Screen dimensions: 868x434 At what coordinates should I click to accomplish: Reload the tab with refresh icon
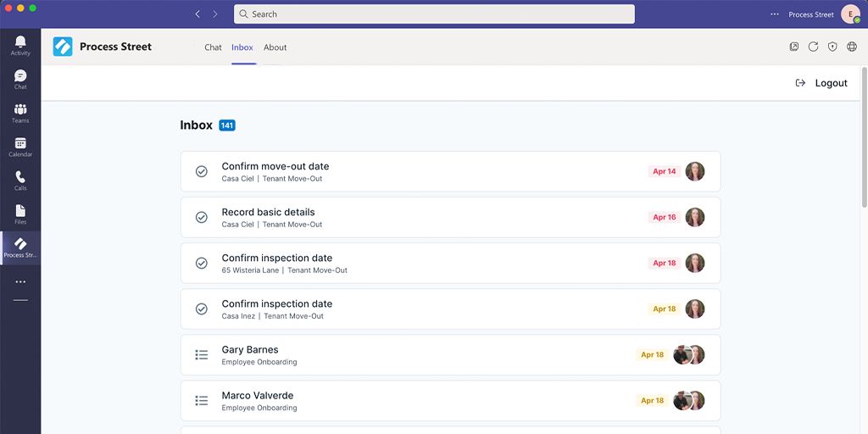(x=813, y=47)
